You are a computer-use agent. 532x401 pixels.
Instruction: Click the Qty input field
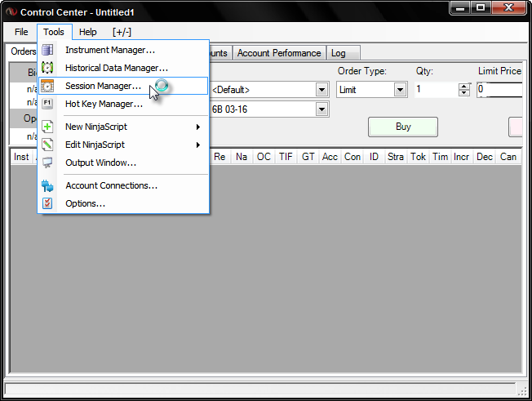coord(437,90)
